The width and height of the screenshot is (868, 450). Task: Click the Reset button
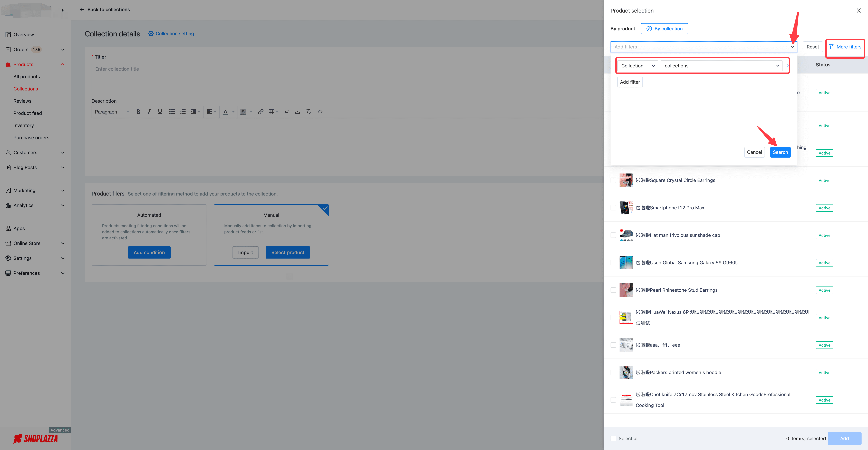coord(812,47)
